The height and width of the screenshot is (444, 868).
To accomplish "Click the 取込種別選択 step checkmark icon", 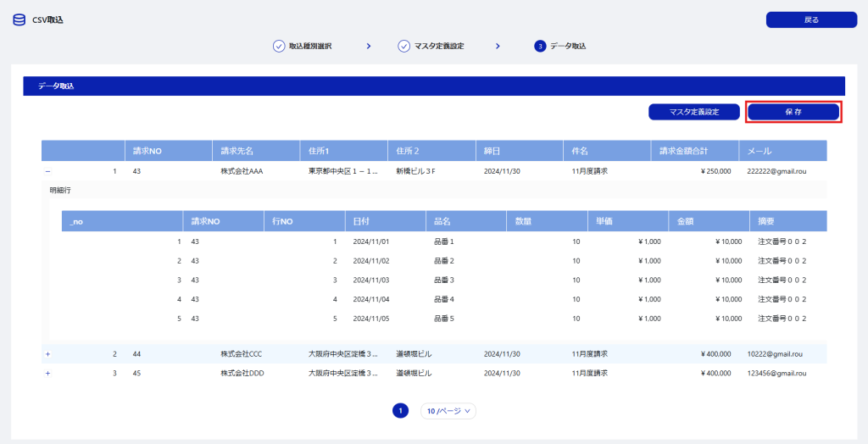I will 279,46.
